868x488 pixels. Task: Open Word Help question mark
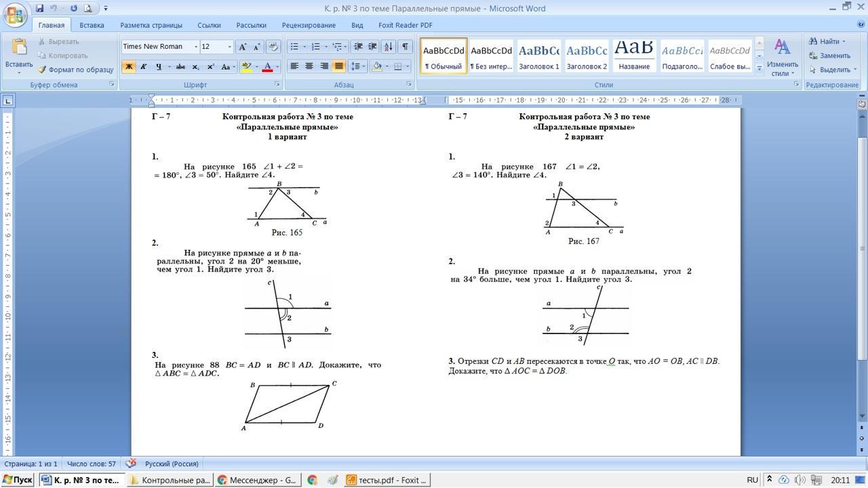[859, 25]
